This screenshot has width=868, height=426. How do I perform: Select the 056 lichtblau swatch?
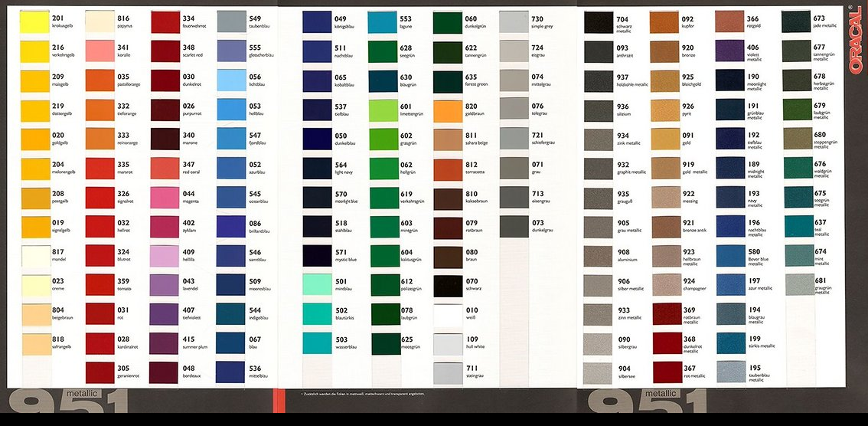(x=231, y=80)
